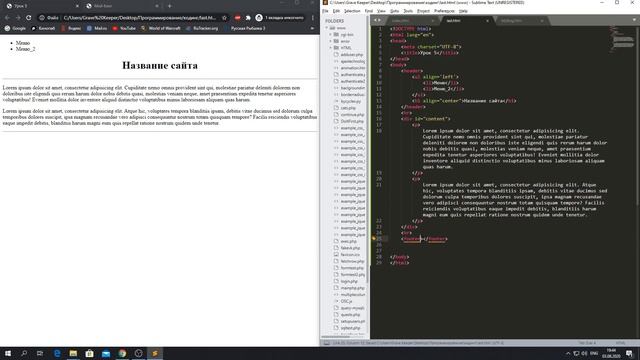Viewport: 640px width, 360px height.
Task: Expand the cgi-bin folder
Action: [x=331, y=35]
